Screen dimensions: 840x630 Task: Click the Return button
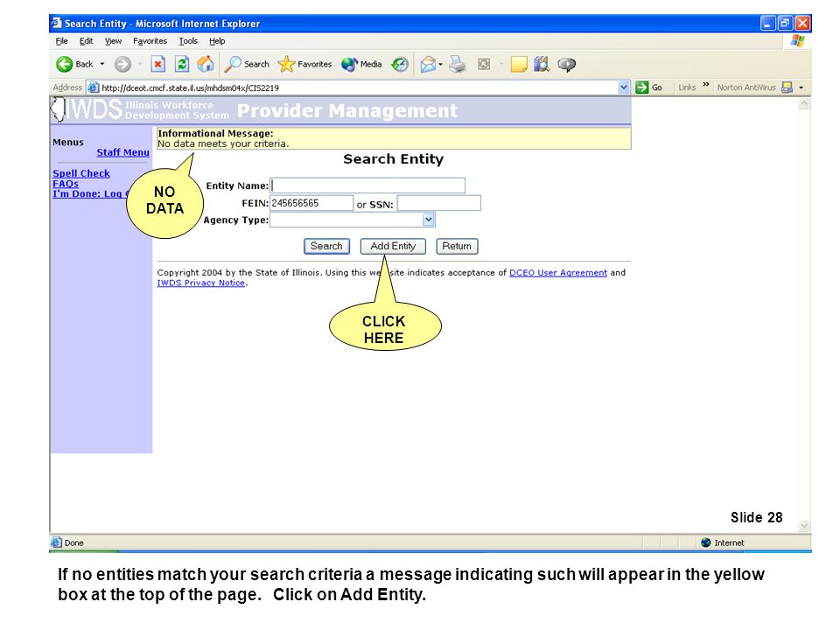click(x=457, y=246)
